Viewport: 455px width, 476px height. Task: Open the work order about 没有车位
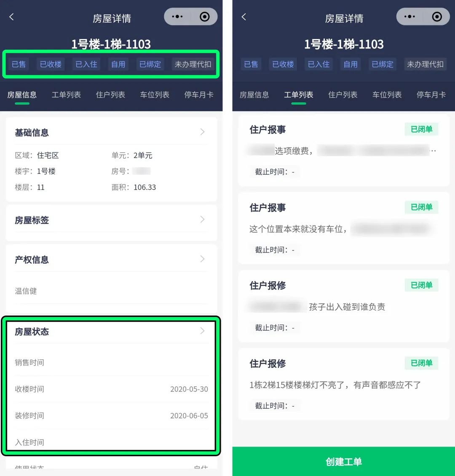click(344, 228)
